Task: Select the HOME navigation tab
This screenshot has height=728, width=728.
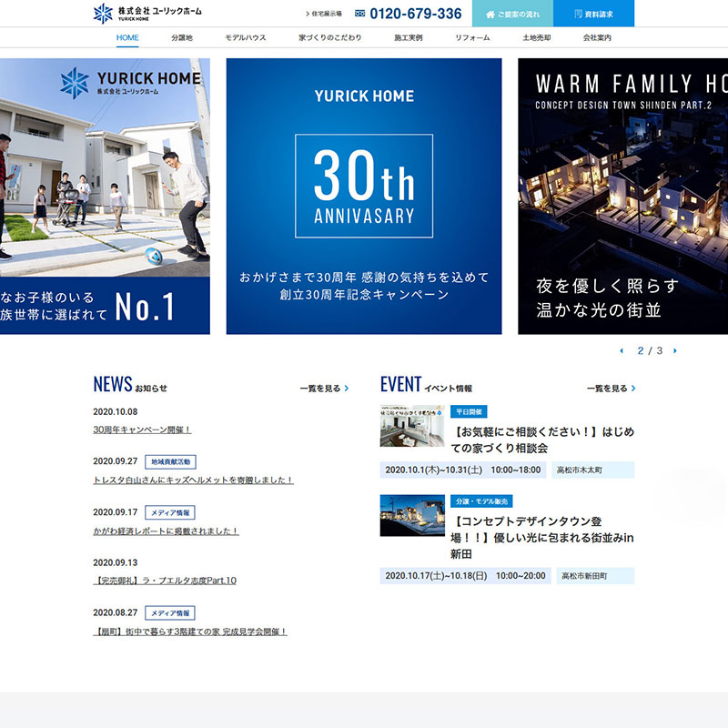Action: coord(127,37)
